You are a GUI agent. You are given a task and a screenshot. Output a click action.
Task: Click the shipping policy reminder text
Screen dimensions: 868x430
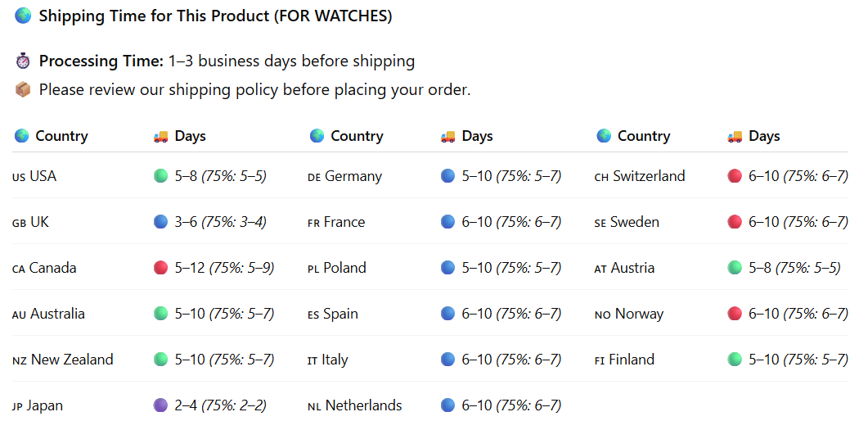point(254,89)
